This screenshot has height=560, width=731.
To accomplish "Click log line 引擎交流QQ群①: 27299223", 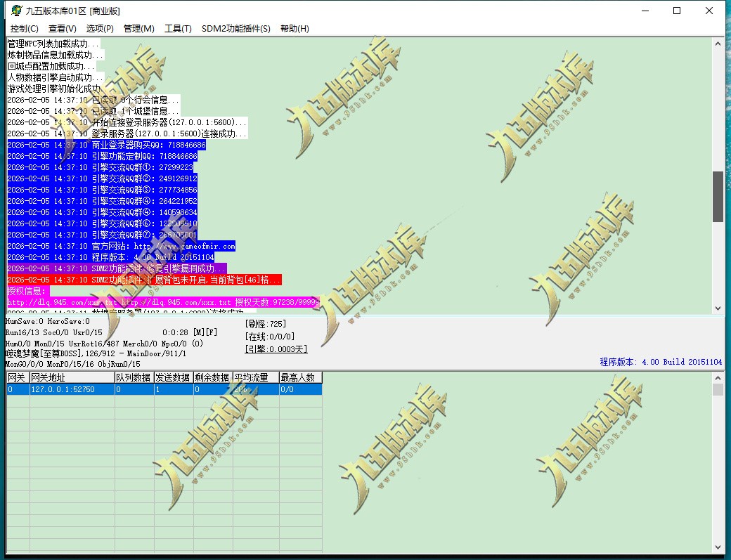I will pyautogui.click(x=101, y=167).
